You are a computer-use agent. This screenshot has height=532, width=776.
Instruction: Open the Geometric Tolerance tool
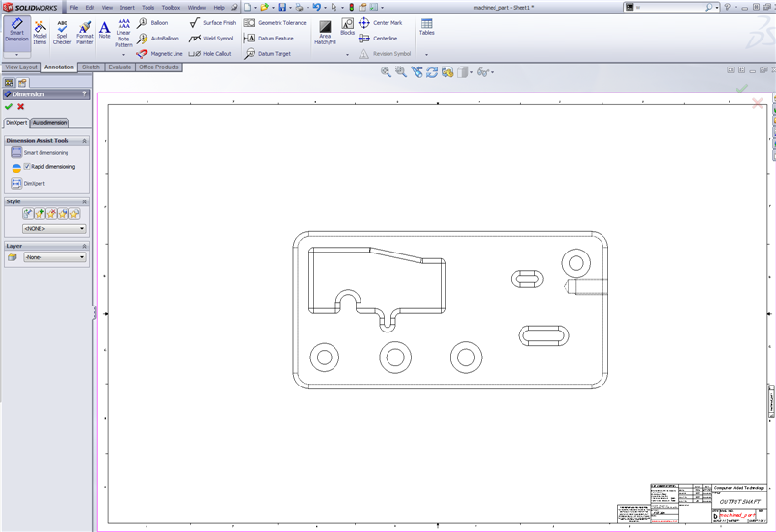click(x=275, y=23)
